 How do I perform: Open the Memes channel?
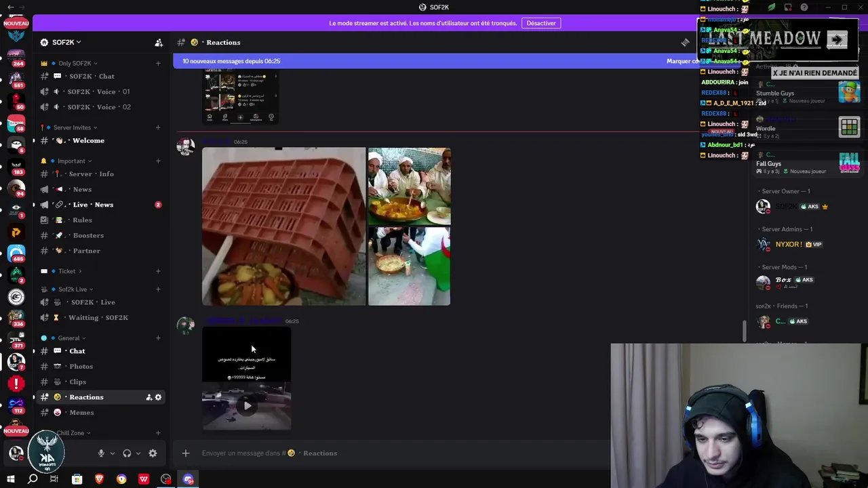(x=101, y=413)
